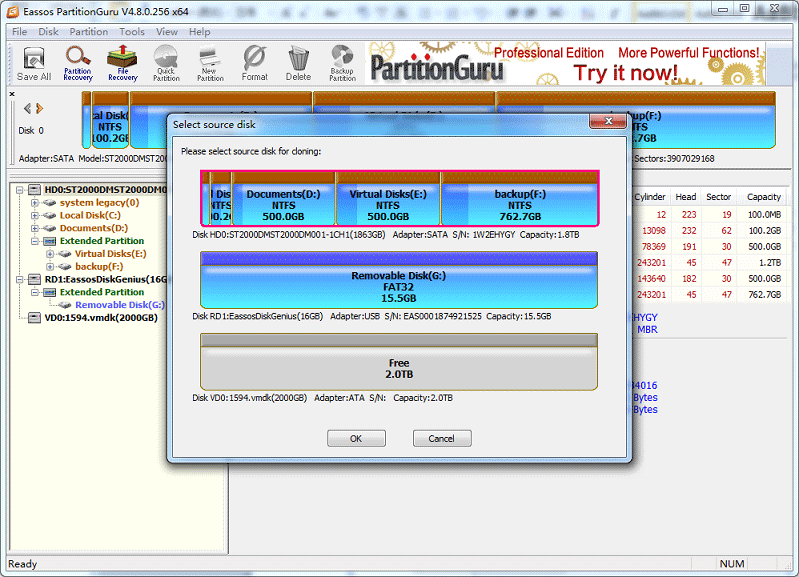Expand the Documents(D:) tree node
The height and width of the screenshot is (577, 799).
point(35,228)
